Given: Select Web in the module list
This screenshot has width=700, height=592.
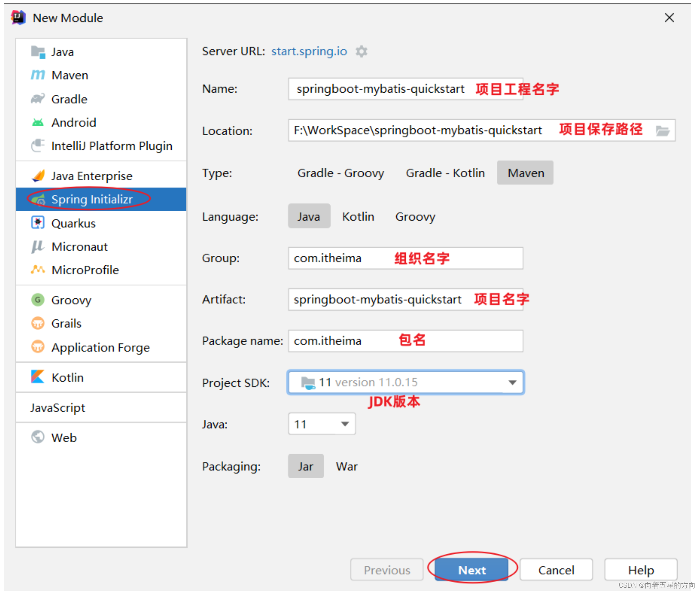Looking at the screenshot, I should click(x=101, y=437).
